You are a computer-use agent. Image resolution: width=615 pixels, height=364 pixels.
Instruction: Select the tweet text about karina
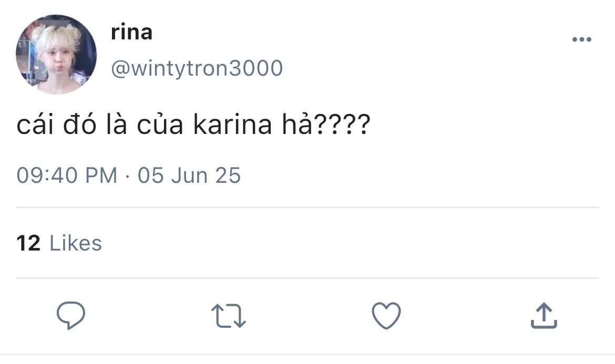coord(193,124)
